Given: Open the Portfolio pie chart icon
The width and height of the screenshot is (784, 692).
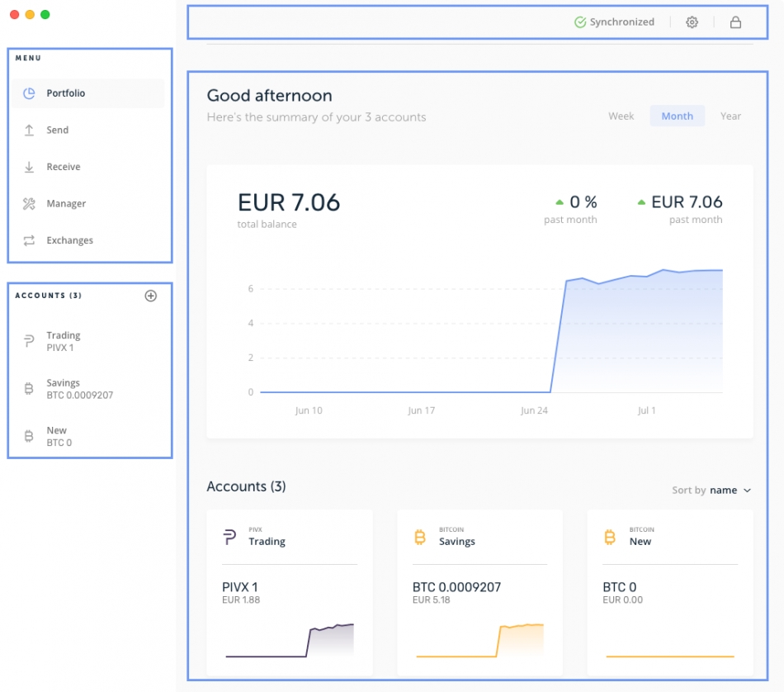Looking at the screenshot, I should [x=29, y=93].
